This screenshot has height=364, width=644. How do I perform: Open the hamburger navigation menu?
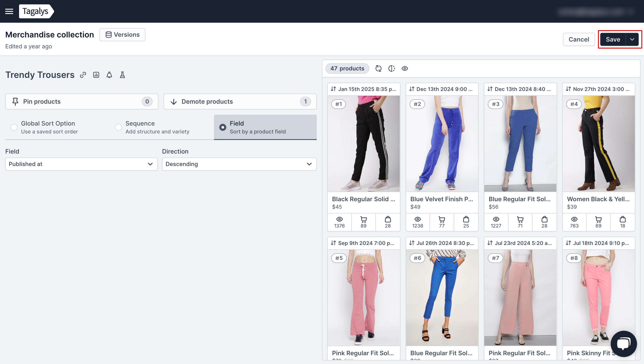click(x=9, y=11)
